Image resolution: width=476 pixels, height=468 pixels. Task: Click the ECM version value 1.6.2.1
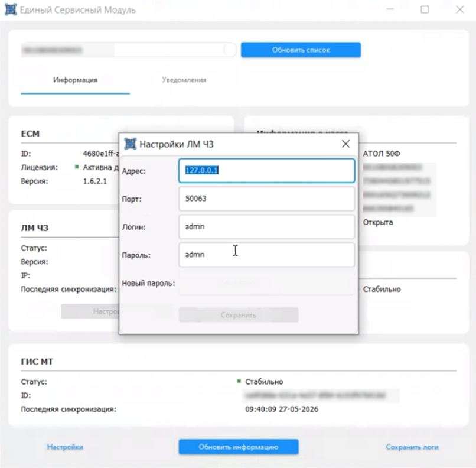[95, 181]
